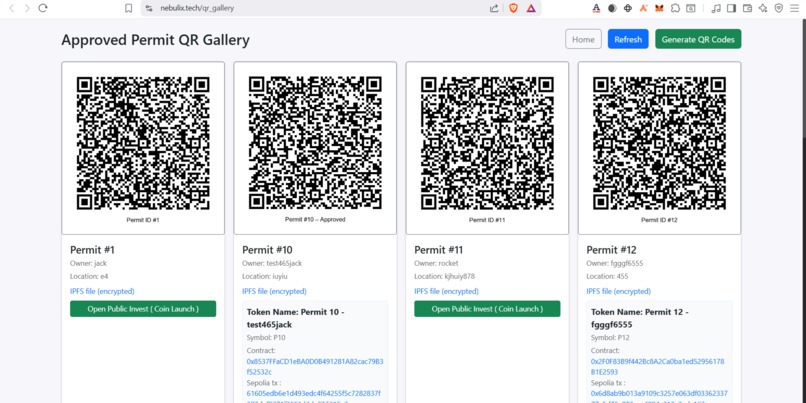Open Permit 12 Sepolia tx hash 0x6d8ab9b0 link
Viewport: 806px width, 403px height.
(x=659, y=396)
